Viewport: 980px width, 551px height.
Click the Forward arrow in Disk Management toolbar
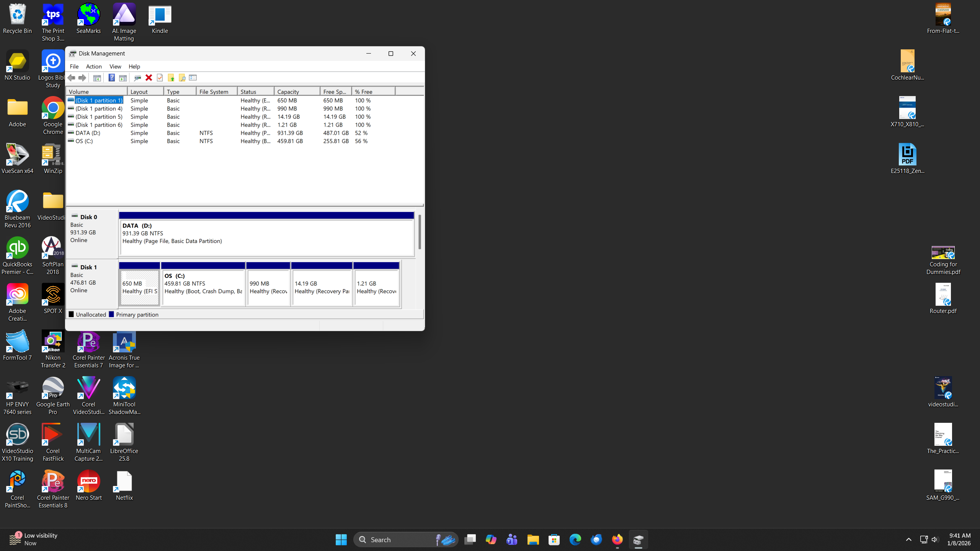82,78
